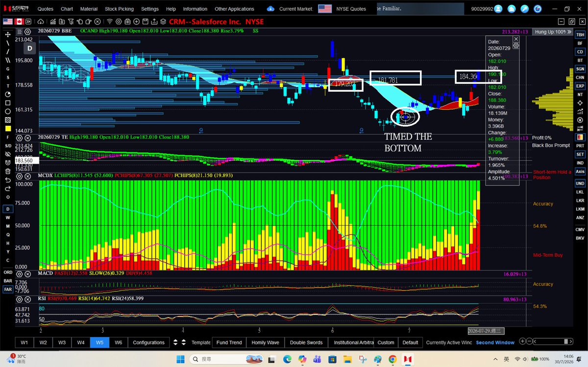Apply the Double Swords template
Viewport: 588px width, 367px height.
click(x=306, y=343)
